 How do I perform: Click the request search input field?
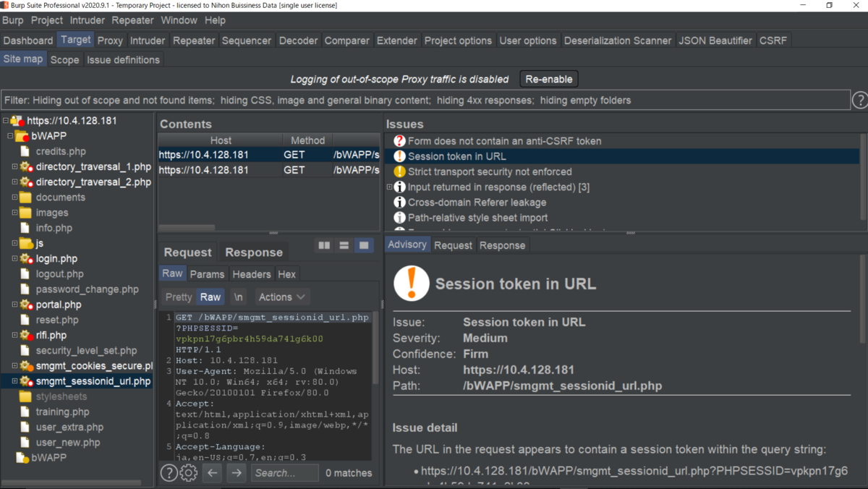tap(285, 473)
